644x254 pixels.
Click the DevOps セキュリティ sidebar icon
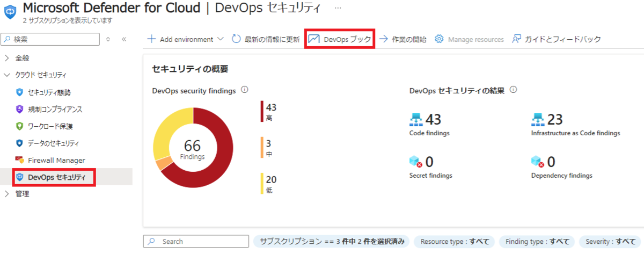20,177
